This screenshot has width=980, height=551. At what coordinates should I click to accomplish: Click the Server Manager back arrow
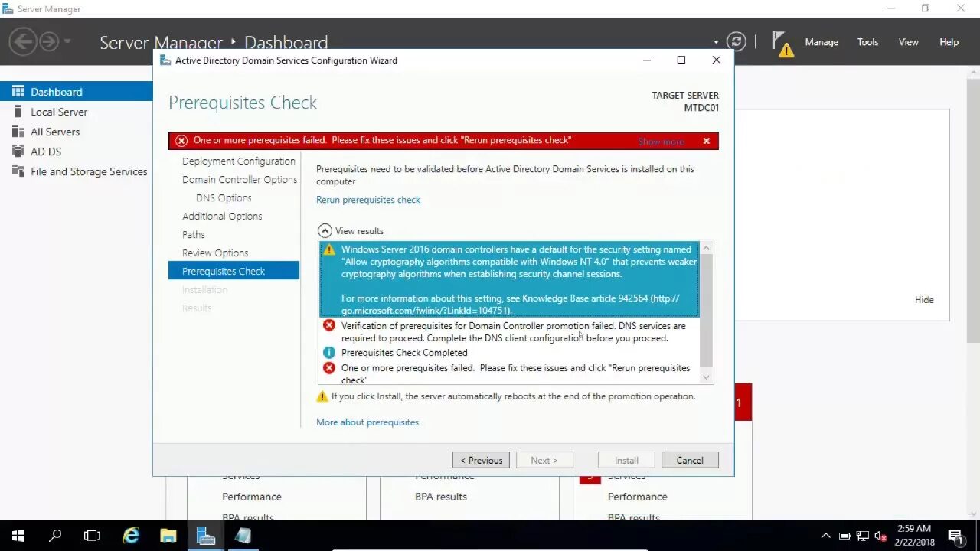[23, 41]
